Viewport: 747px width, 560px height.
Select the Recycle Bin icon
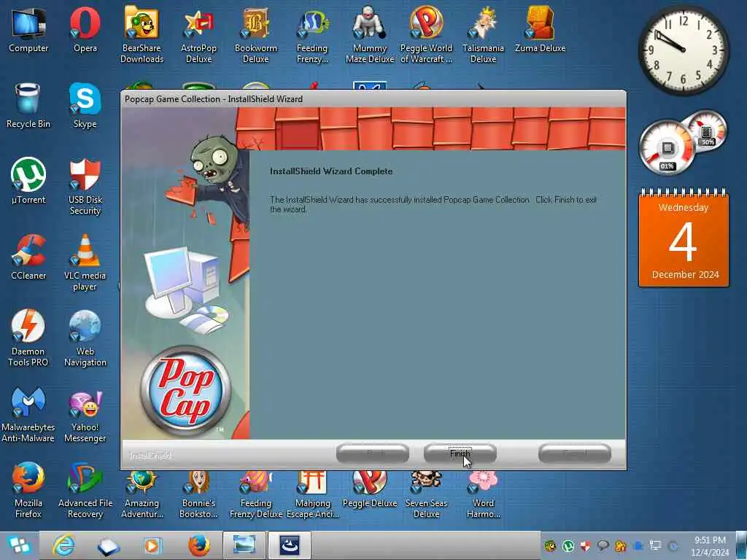[x=28, y=106]
